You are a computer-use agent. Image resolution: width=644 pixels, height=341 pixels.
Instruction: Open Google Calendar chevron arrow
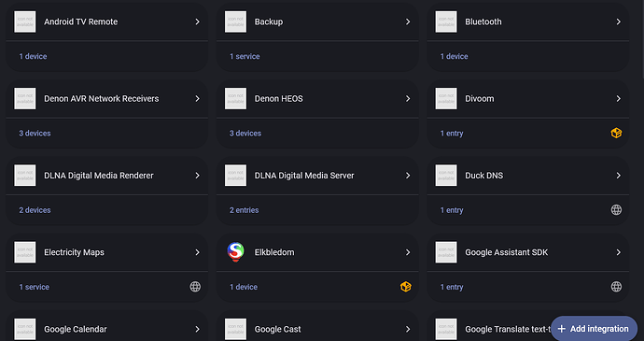197,329
